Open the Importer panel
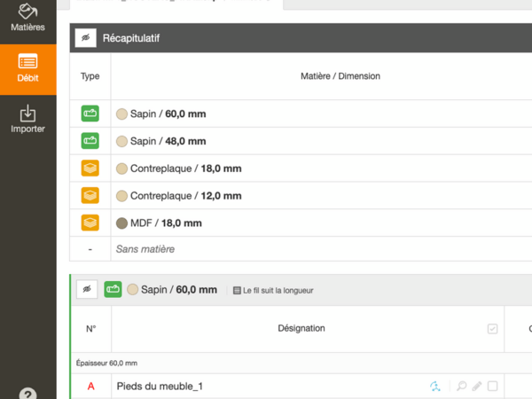The width and height of the screenshot is (532, 399). pos(27,119)
